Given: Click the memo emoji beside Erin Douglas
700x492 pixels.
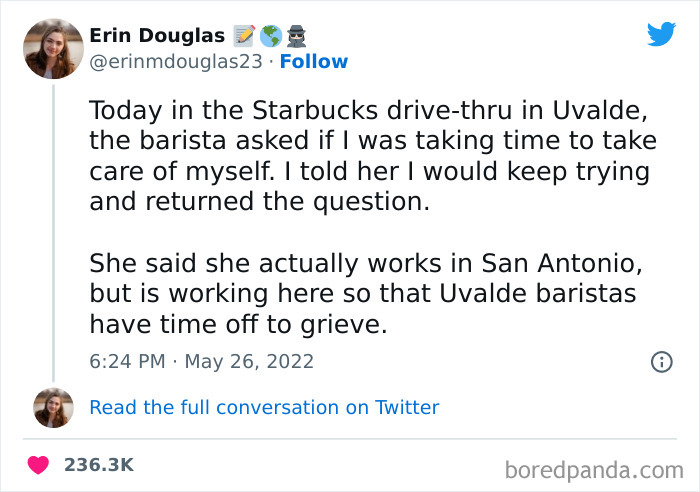Looking at the screenshot, I should coord(243,36).
